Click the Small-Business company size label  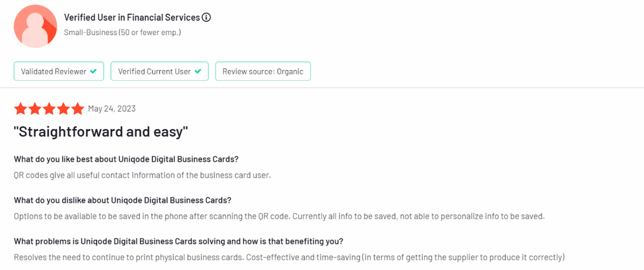point(122,32)
